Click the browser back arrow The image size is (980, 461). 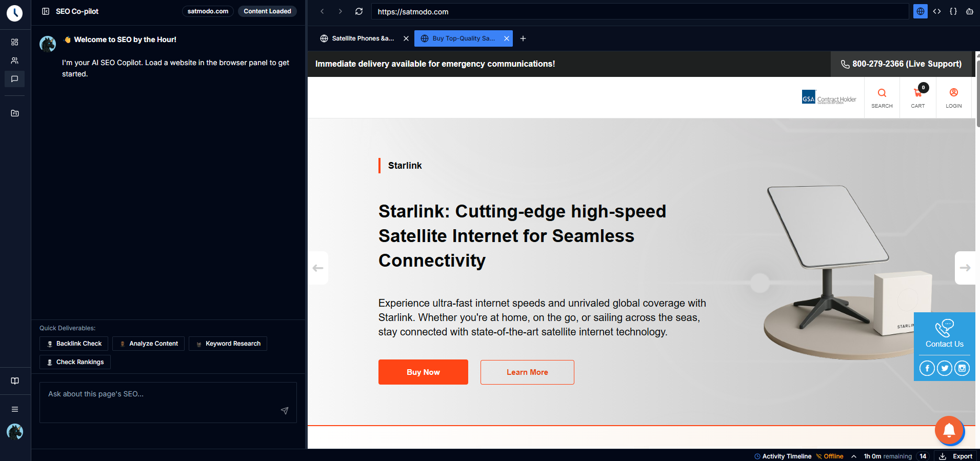(322, 11)
